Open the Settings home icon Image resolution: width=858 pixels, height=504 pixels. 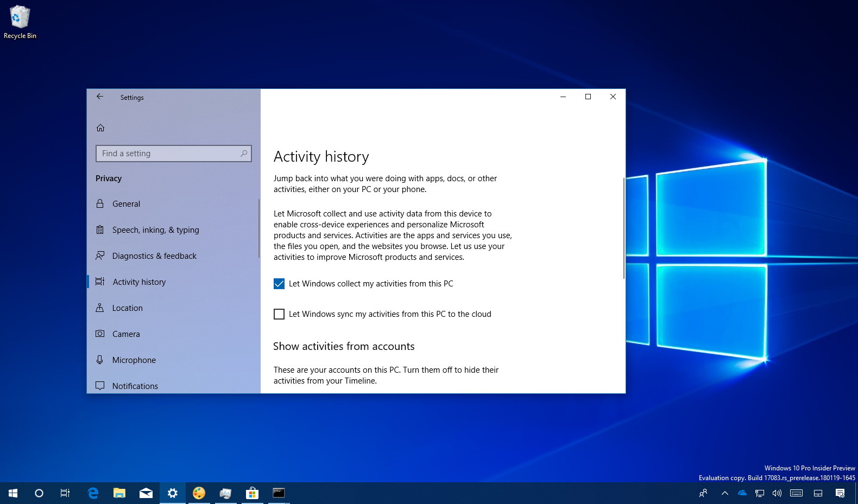[100, 128]
